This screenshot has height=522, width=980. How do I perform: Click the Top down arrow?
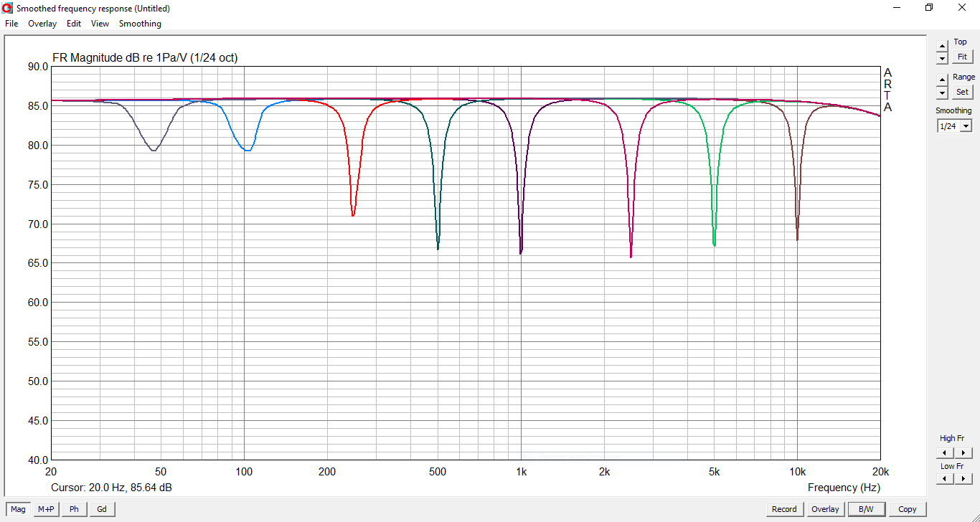click(x=942, y=58)
